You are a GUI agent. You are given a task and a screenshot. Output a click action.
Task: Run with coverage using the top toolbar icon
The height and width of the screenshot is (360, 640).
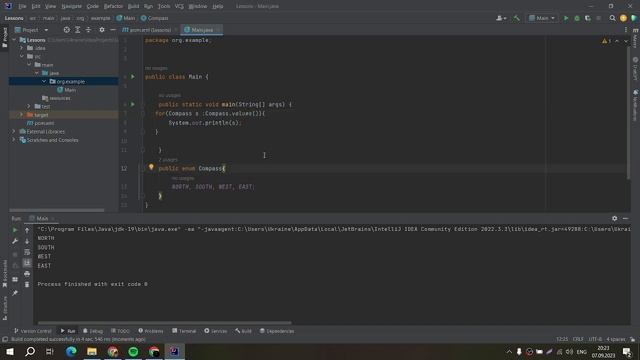click(588, 18)
